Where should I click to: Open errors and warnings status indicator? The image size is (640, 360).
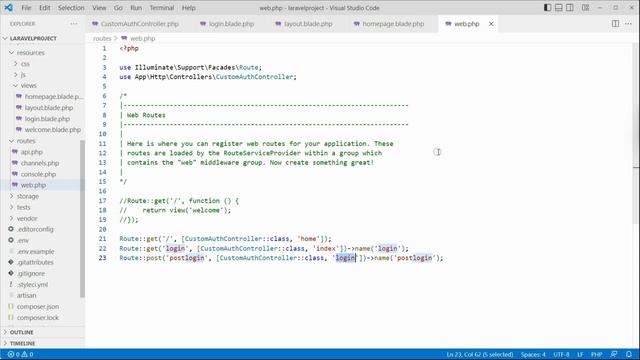point(20,354)
